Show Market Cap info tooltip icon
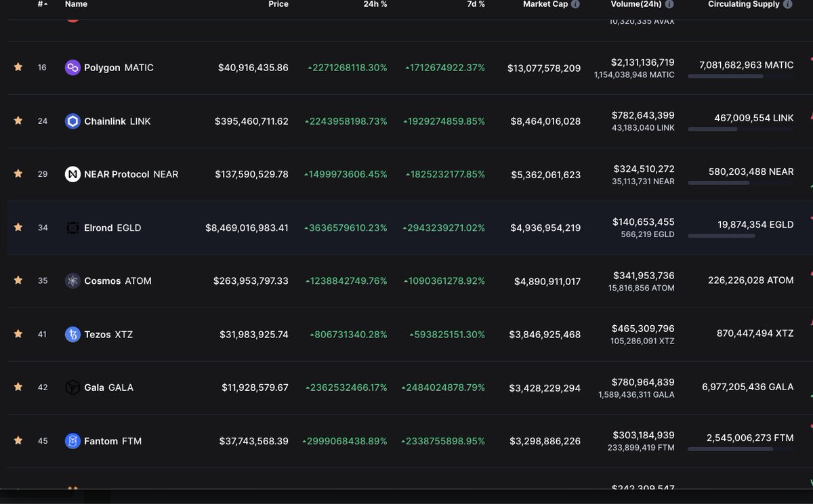The height and width of the screenshot is (504, 813). 575,4
